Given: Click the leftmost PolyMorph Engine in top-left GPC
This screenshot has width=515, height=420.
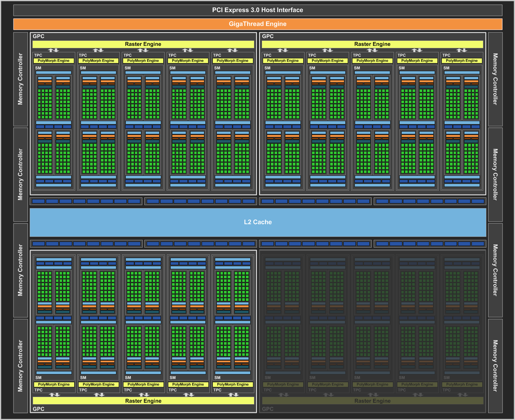Looking at the screenshot, I should point(54,61).
